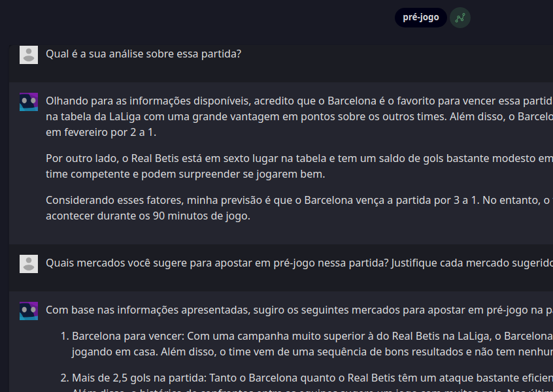The width and height of the screenshot is (553, 392).
Task: Click bot avatar beside 'Olhando para as informações'
Action: tap(29, 102)
